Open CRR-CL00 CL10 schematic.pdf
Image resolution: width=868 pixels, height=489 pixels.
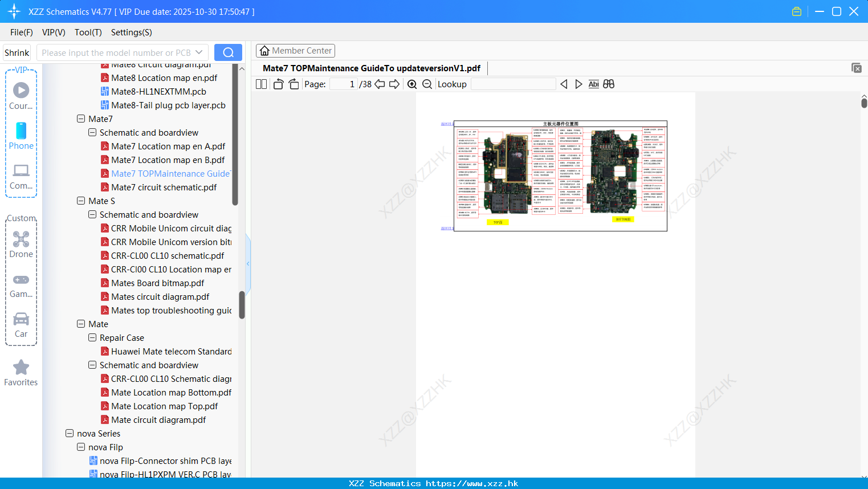click(168, 255)
